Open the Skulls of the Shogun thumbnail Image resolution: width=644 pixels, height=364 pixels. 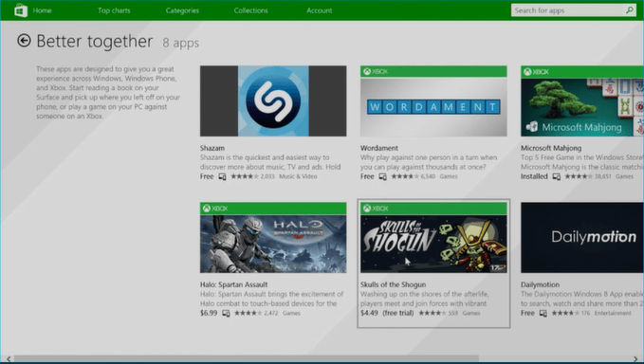[x=433, y=238]
